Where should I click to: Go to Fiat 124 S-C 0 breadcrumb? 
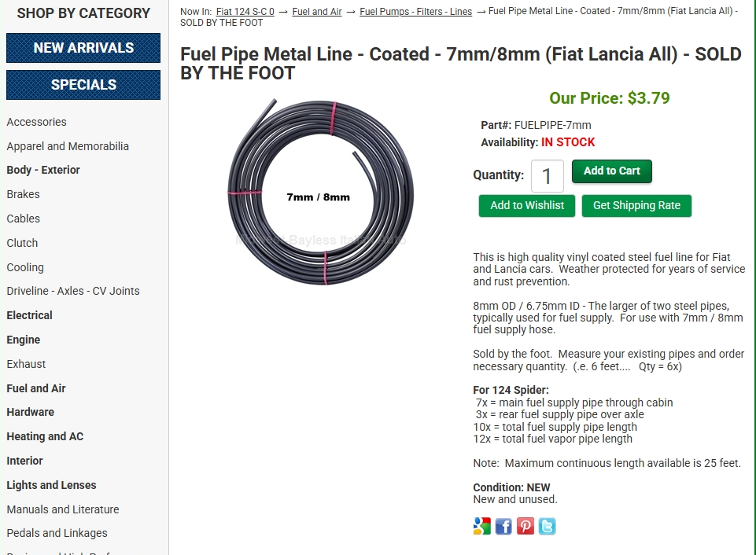pos(245,12)
